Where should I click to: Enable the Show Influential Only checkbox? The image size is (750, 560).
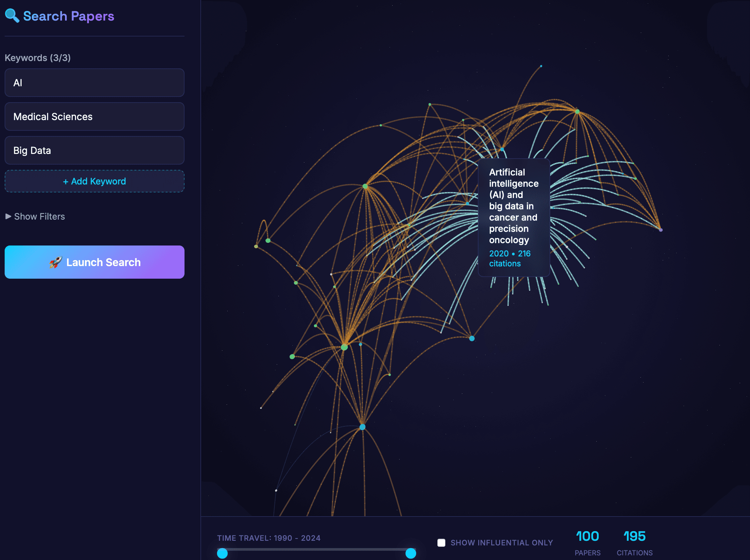pyautogui.click(x=441, y=543)
